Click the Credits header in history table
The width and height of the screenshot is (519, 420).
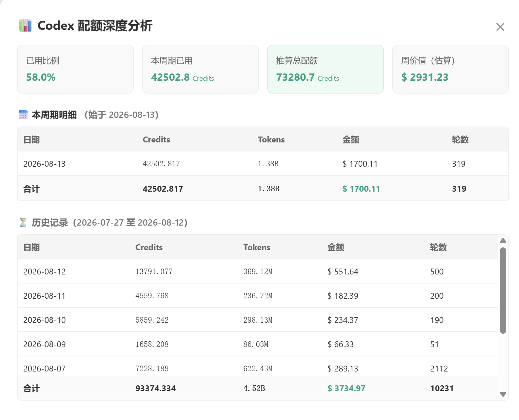click(x=149, y=247)
